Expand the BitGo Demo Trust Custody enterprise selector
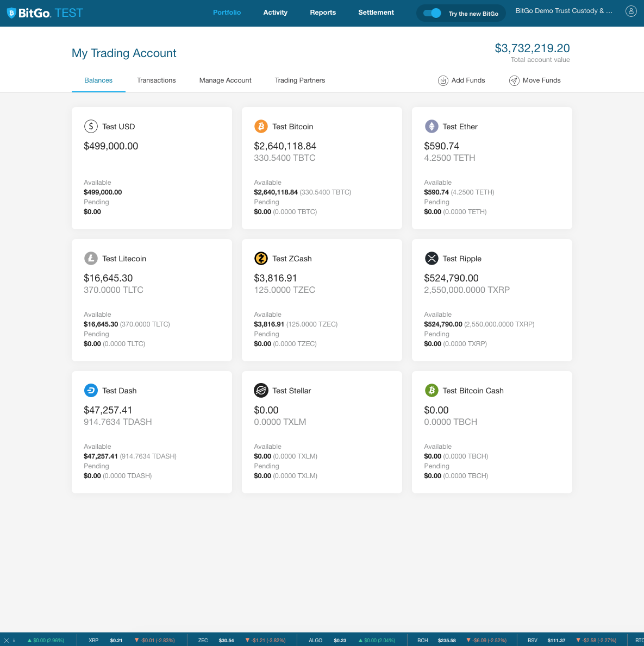Viewport: 644px width, 646px height. point(564,11)
